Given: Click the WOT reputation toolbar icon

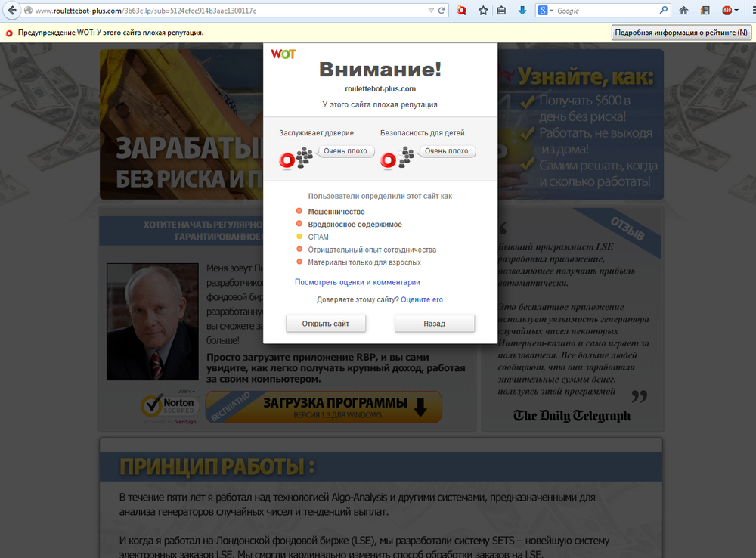Looking at the screenshot, I should pos(462,11).
